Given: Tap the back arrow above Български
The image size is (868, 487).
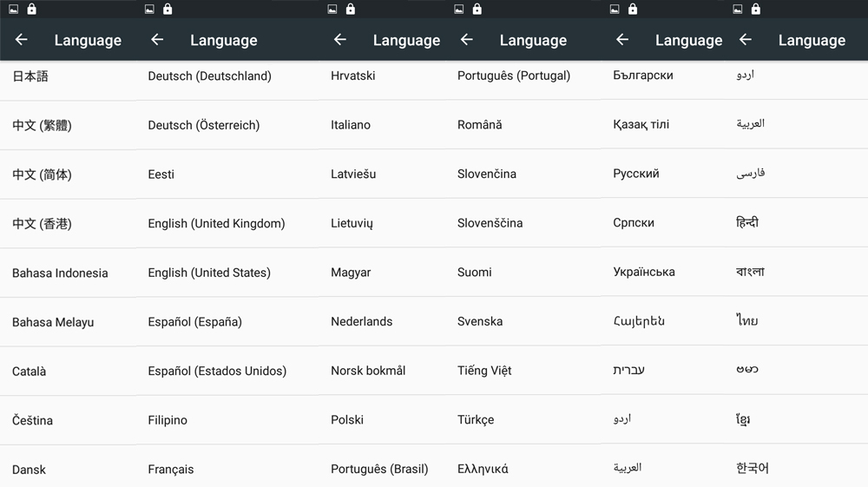Looking at the screenshot, I should click(622, 40).
